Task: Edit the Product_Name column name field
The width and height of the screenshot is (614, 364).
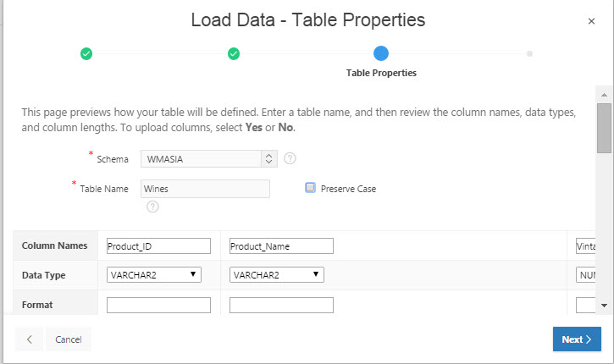Action: [281, 245]
